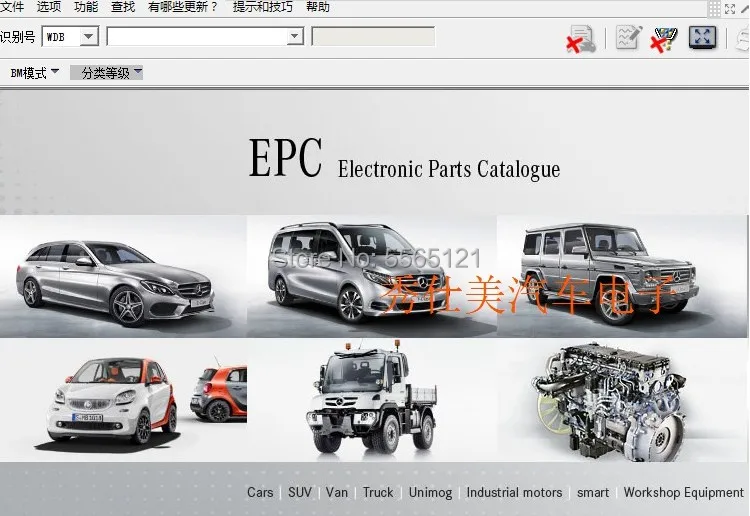Expand the WDB identifier prefix dropdown
This screenshot has height=516, width=750.
tap(88, 36)
